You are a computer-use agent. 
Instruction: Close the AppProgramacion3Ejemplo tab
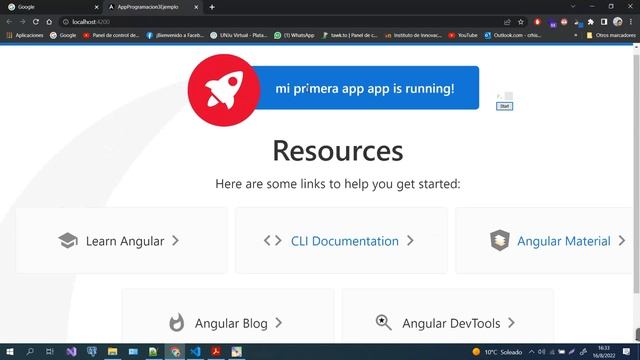click(x=196, y=7)
